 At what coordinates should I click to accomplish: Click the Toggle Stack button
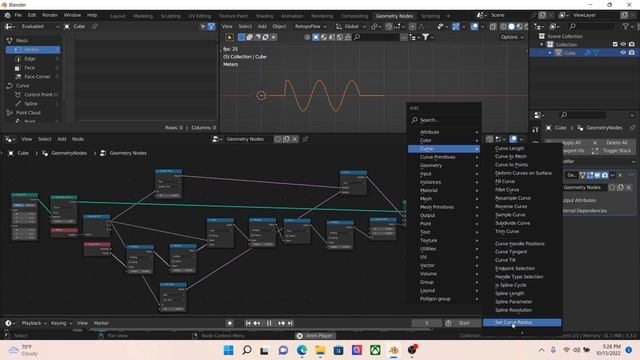[613, 151]
